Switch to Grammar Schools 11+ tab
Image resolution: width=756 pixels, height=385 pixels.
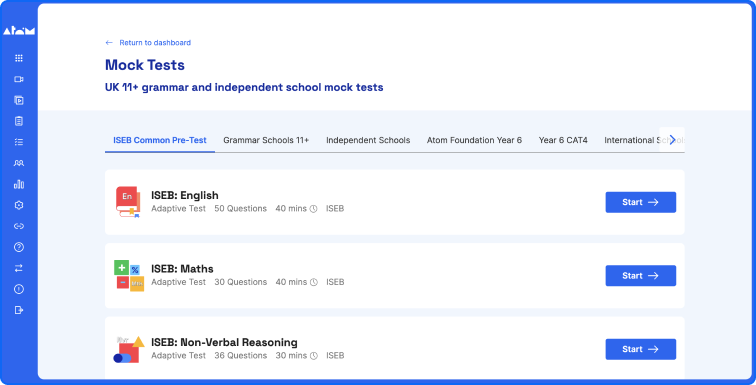[x=266, y=140]
